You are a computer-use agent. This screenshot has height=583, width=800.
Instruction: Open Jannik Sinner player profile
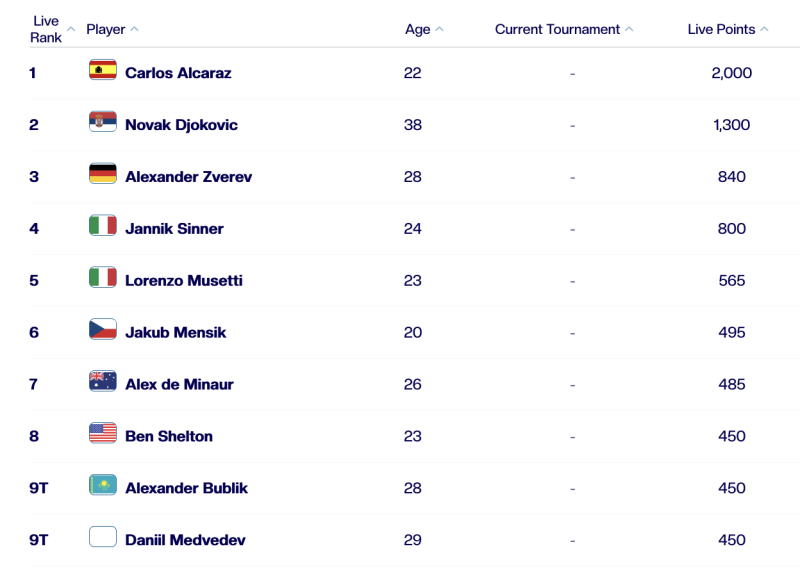click(x=174, y=229)
